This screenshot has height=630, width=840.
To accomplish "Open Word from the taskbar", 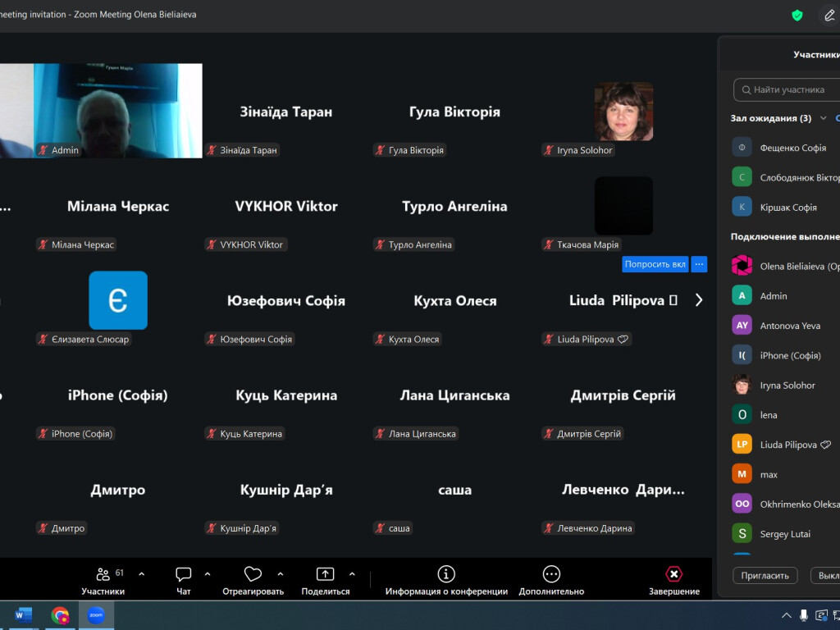I will pos(24,615).
